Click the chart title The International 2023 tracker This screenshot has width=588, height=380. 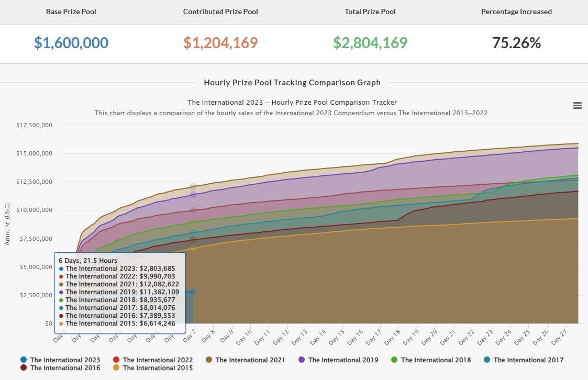coord(292,102)
